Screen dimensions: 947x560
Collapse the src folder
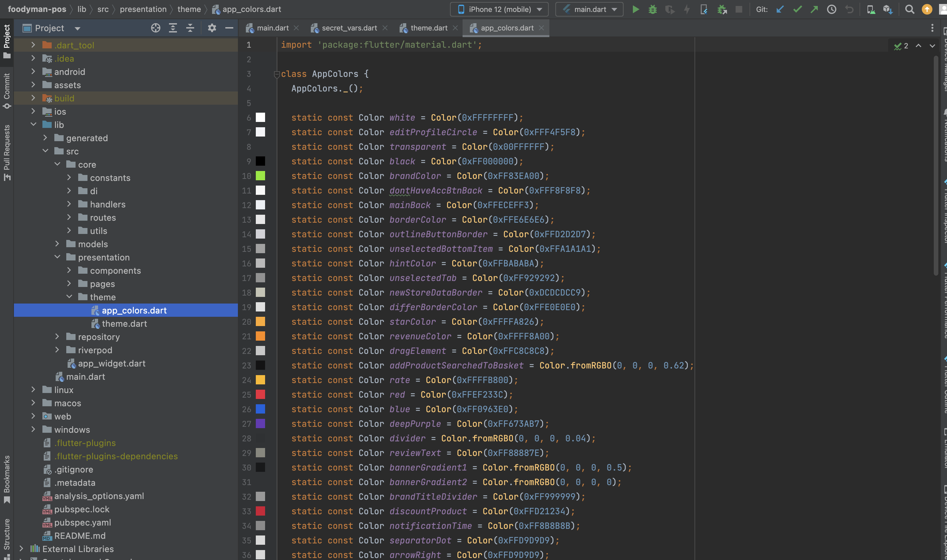coord(45,151)
